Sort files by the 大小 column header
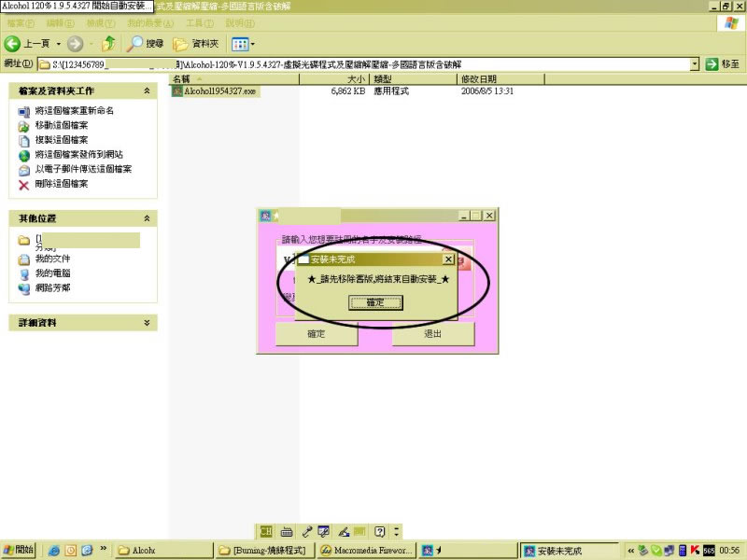Viewport: 747px width, 560px height. click(334, 79)
